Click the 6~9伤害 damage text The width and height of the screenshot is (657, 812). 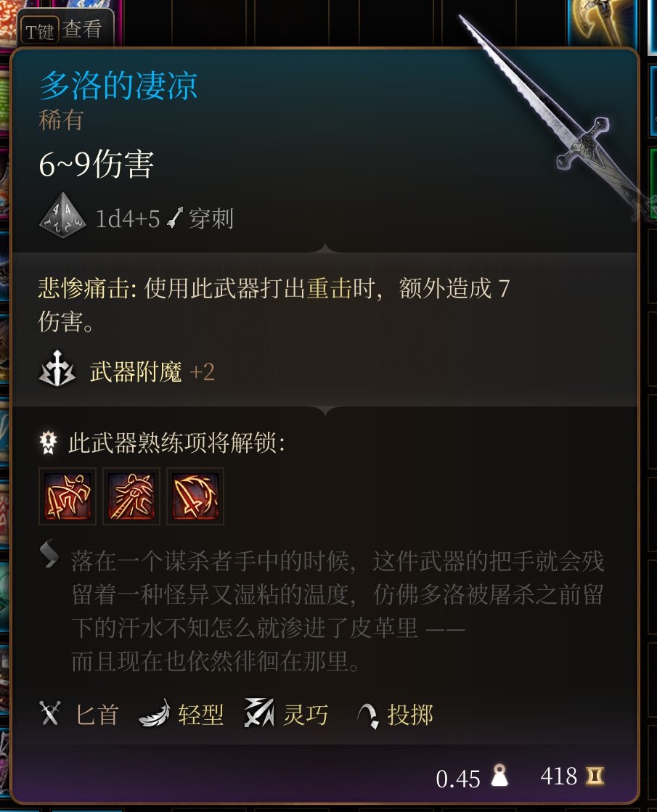tap(97, 164)
